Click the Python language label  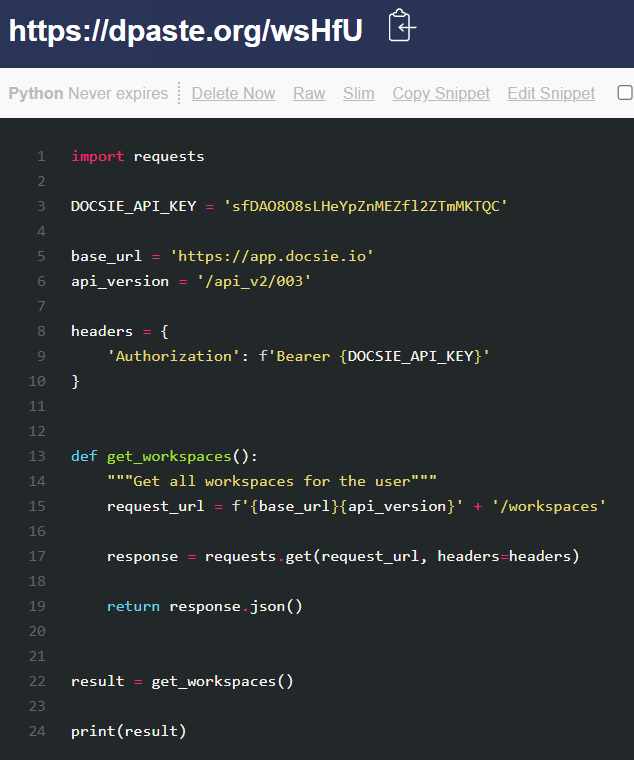[36, 93]
